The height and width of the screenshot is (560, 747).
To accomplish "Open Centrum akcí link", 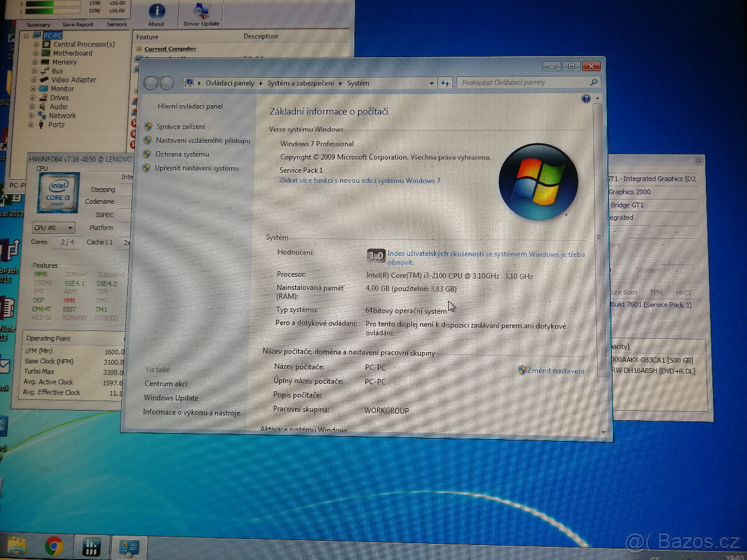I will 166,384.
